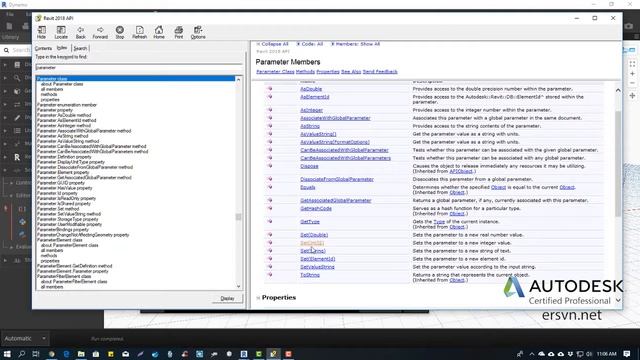Click the content pane scroll down arrow

(x=618, y=300)
